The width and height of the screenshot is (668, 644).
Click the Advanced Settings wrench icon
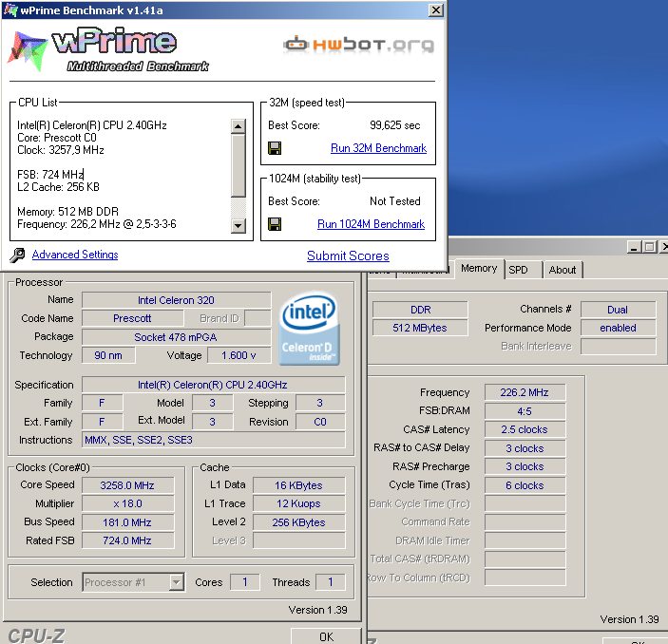(x=17, y=255)
